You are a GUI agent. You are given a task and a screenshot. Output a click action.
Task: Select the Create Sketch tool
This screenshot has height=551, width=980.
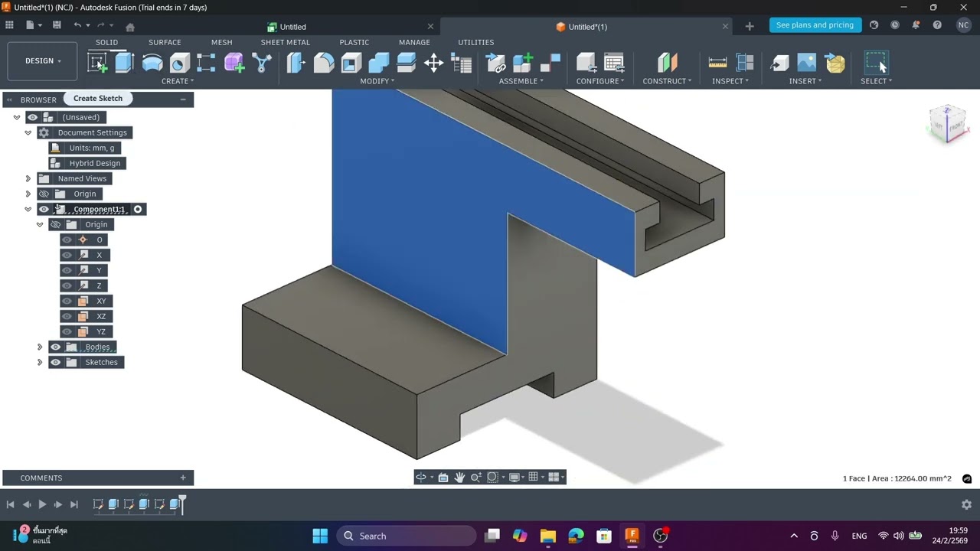coord(97,63)
